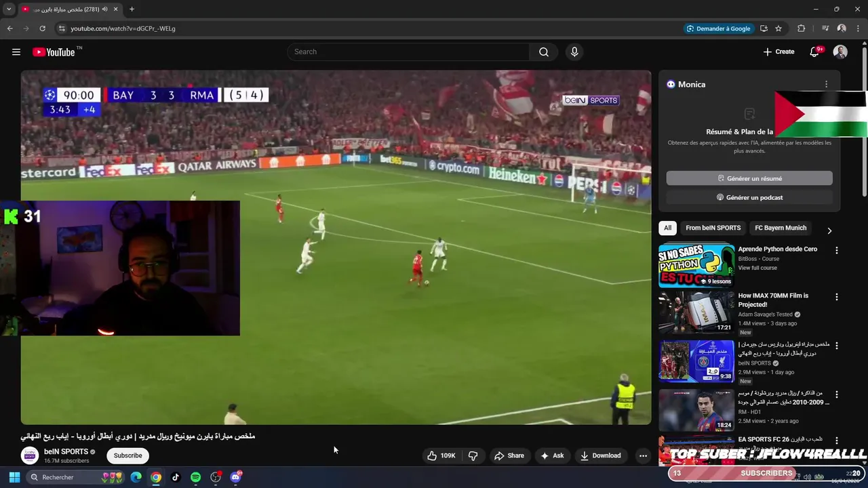Image resolution: width=868 pixels, height=488 pixels.
Task: Open Chrome extensions puzzle icon
Action: pyautogui.click(x=801, y=28)
